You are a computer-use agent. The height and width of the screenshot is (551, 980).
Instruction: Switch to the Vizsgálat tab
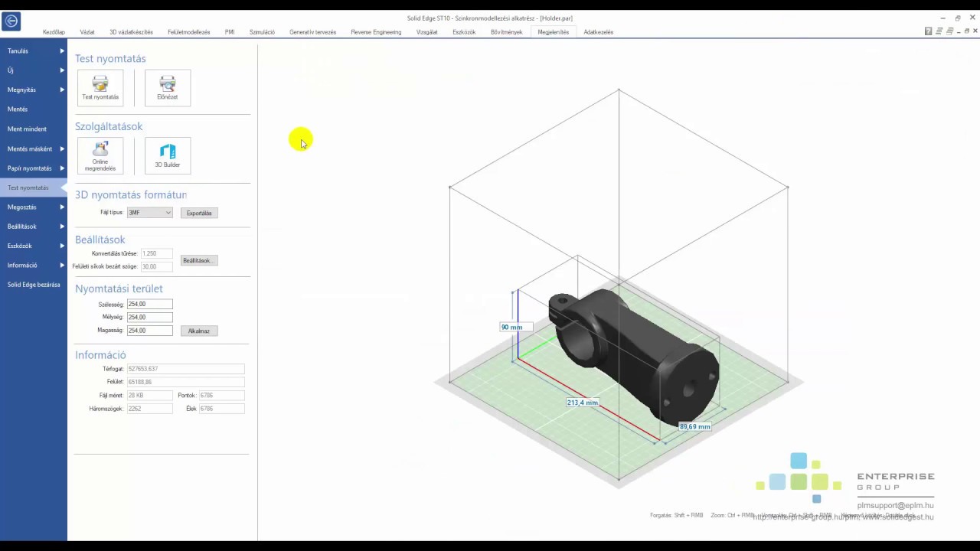tap(427, 32)
